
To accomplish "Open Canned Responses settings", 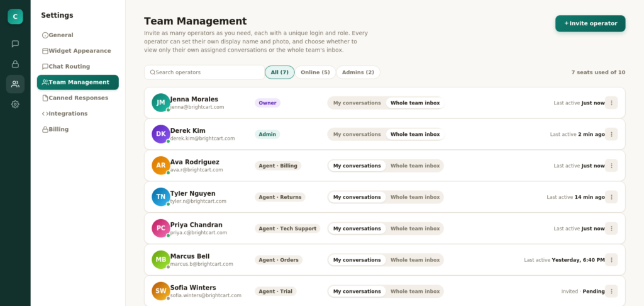I will coord(77,98).
